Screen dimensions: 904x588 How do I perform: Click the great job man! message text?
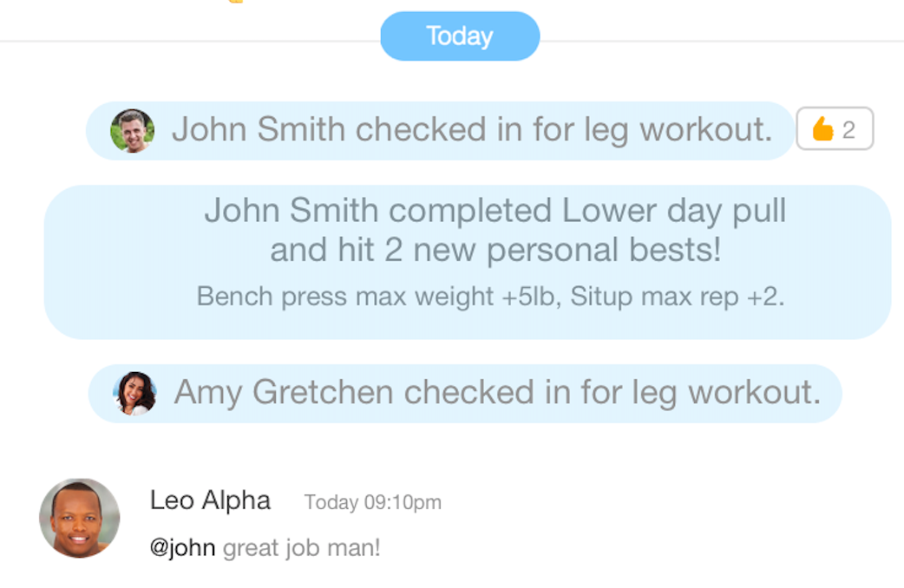pos(302,547)
